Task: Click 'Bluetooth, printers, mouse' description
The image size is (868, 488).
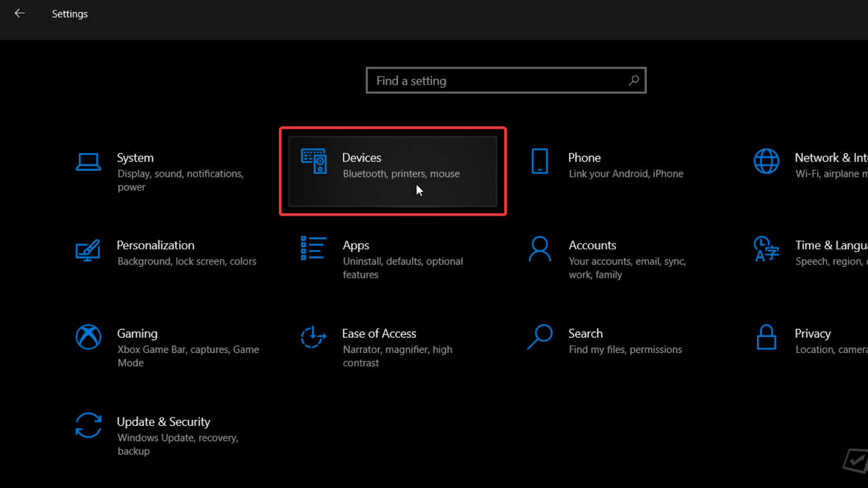Action: 401,174
